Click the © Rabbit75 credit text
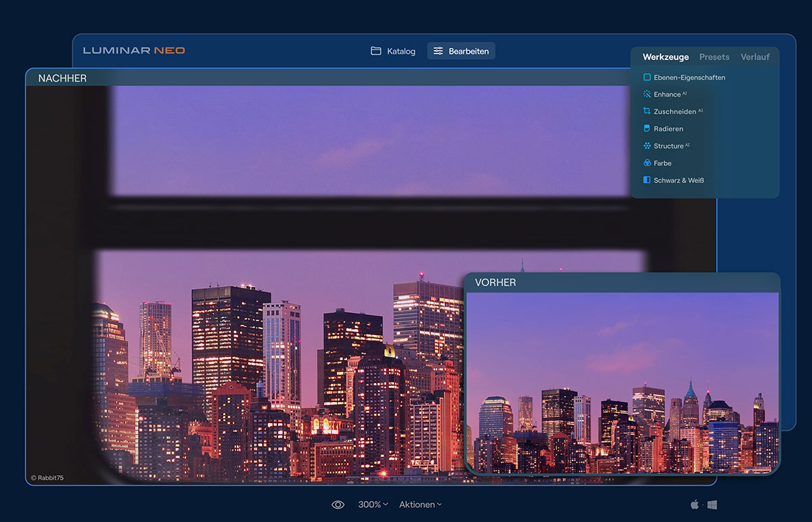812x522 pixels. tap(47, 478)
